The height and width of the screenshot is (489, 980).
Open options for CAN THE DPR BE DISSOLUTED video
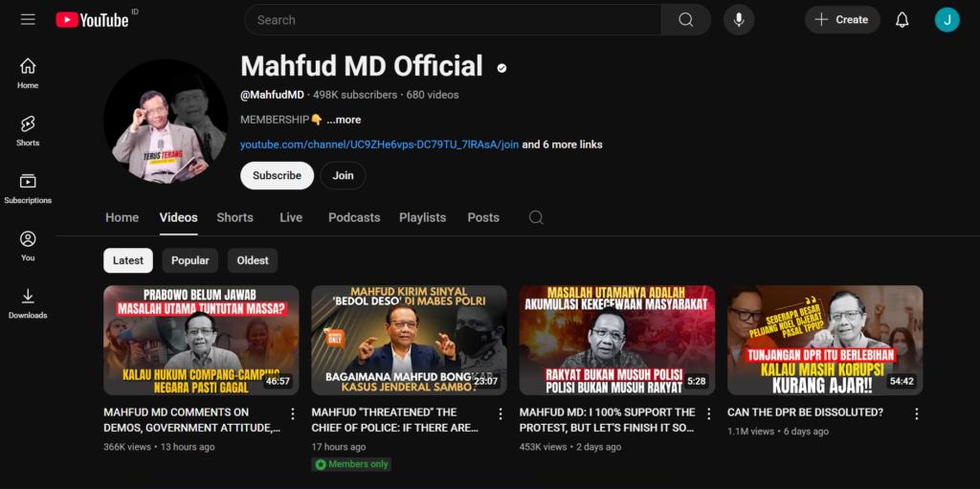916,413
